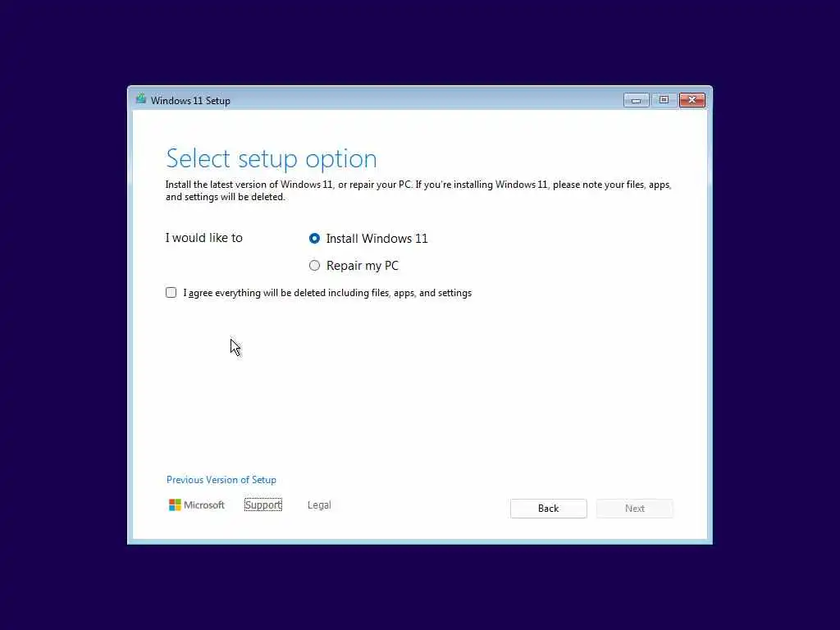The image size is (840, 630).
Task: Click the Select setup option heading
Action: click(x=271, y=159)
